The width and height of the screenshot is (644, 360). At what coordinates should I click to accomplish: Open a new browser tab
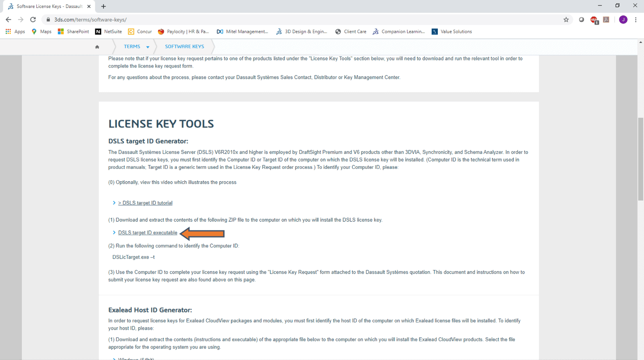coord(103,6)
